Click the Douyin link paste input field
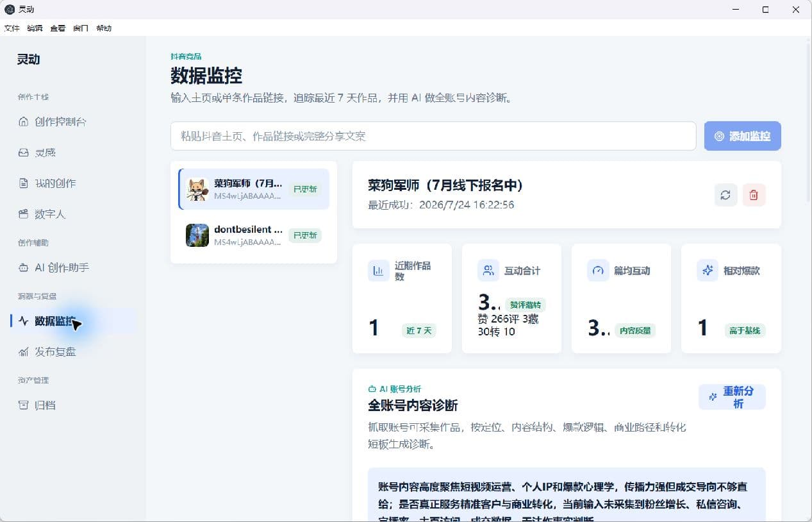Screen dimensions: 812x522 click(x=433, y=136)
